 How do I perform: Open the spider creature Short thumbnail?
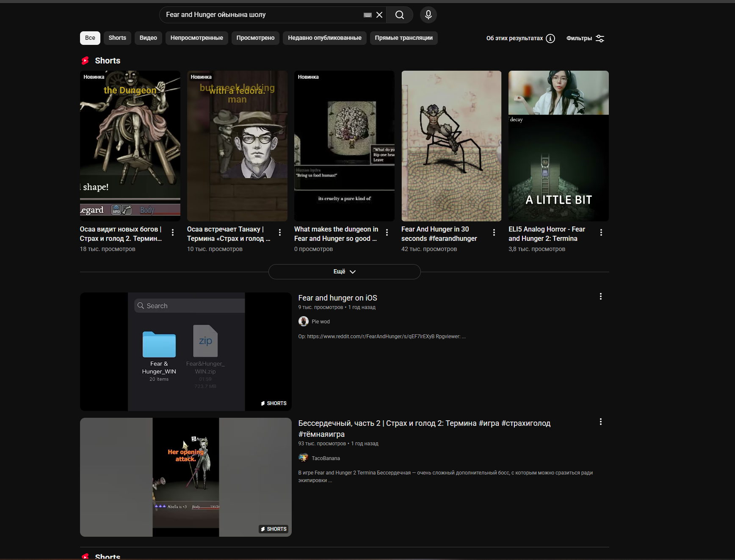(x=451, y=146)
